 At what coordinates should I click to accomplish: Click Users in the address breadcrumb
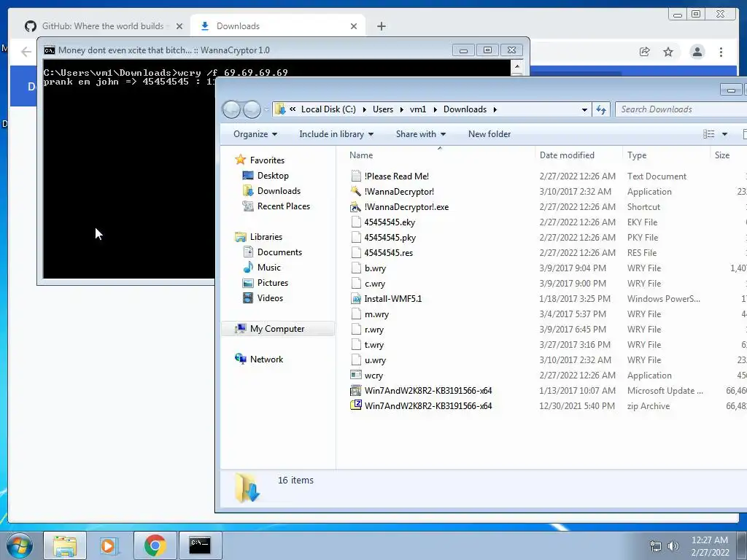[x=383, y=109]
